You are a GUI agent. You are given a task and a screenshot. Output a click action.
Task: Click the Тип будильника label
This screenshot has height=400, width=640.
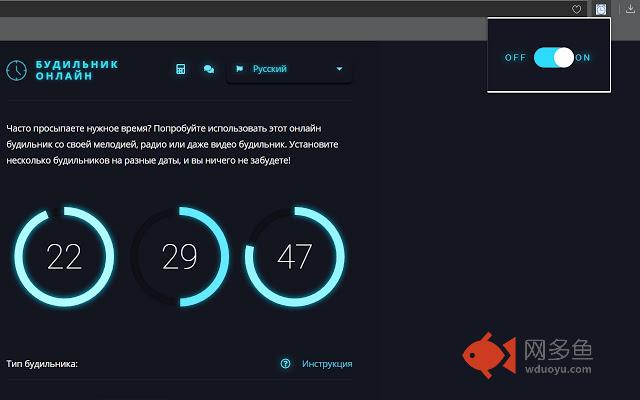coord(42,364)
